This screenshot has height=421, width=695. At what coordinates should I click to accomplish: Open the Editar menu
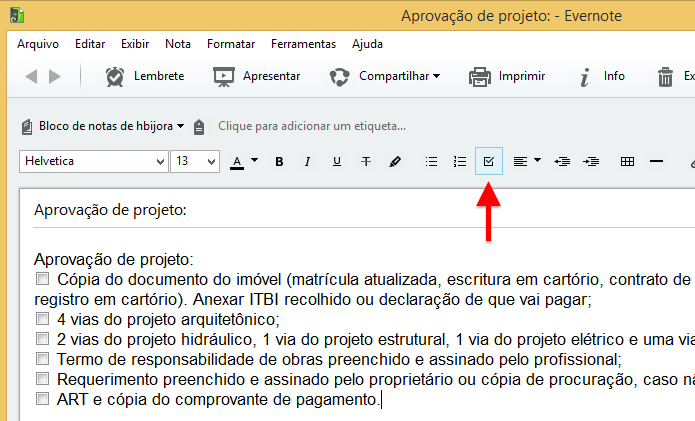[x=90, y=44]
